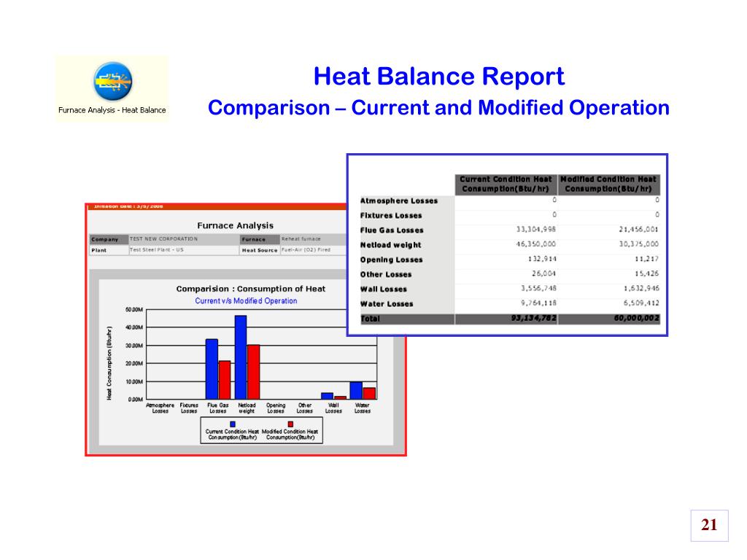The image size is (747, 560).
Task: Click the table value 46,350,000
Action: tap(536, 244)
